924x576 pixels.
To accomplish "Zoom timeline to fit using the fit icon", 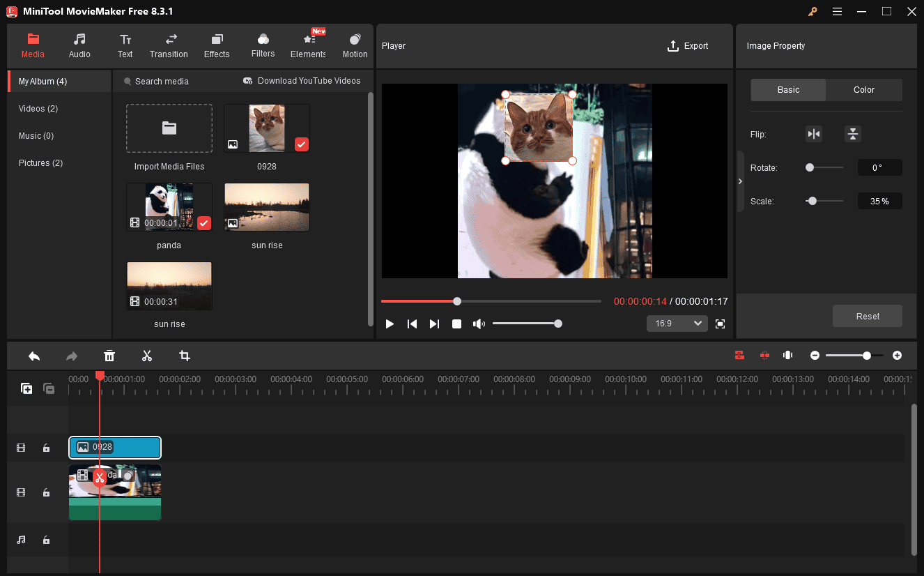I will [787, 355].
